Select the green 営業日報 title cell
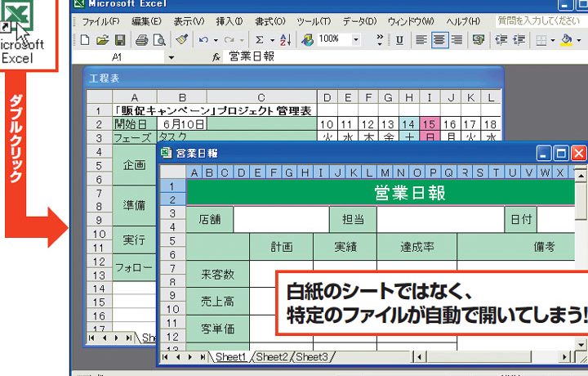Screen dimensions: 588x376 point(381,193)
